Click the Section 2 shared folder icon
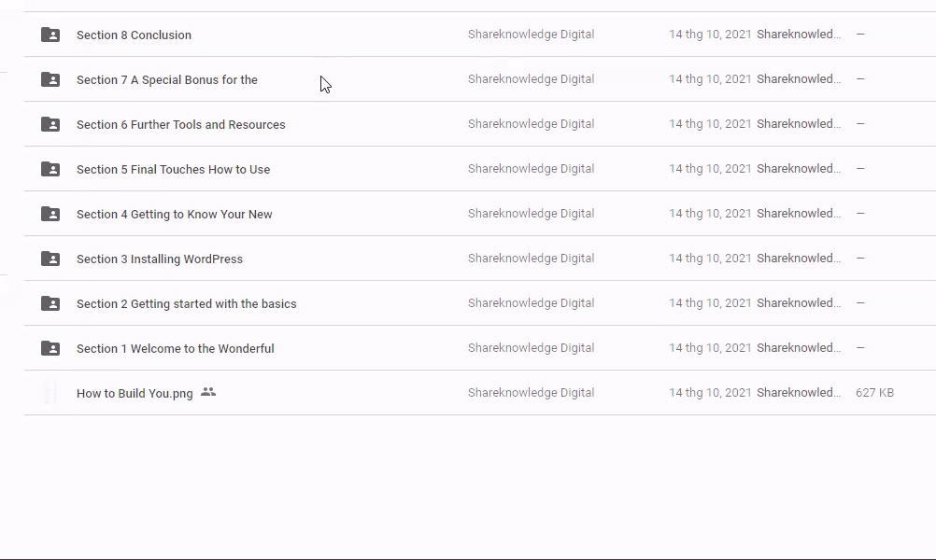 pyautogui.click(x=50, y=303)
